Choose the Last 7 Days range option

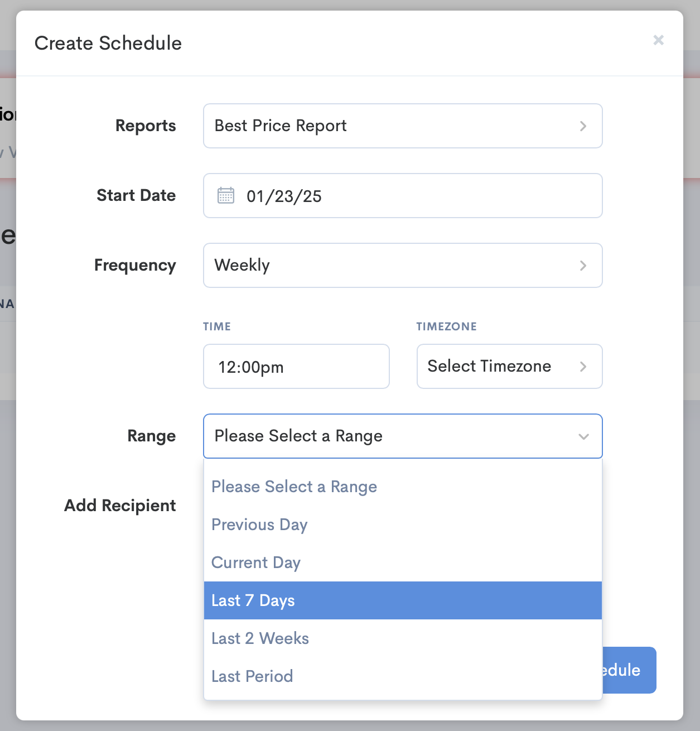(x=253, y=600)
